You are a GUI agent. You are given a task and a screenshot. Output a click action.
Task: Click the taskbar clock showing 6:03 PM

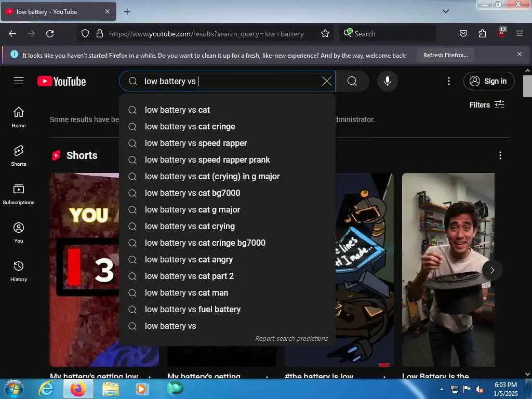click(506, 389)
